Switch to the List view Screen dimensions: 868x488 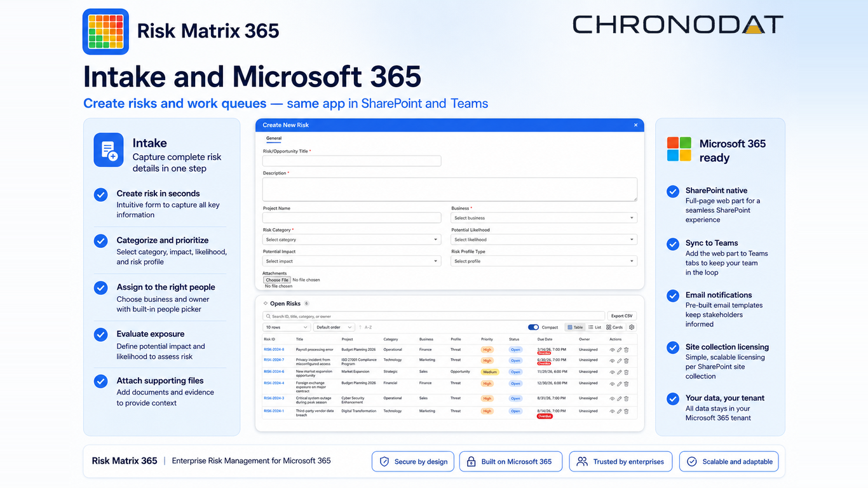point(595,327)
